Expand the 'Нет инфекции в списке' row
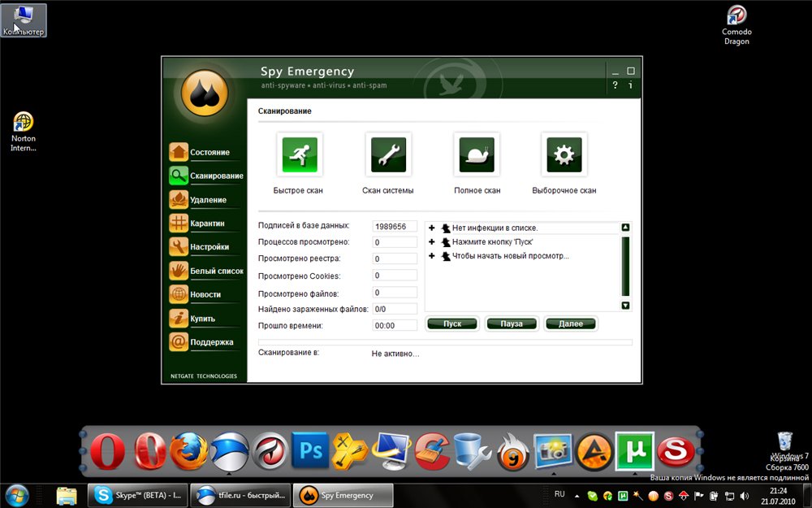The width and height of the screenshot is (812, 508). pyautogui.click(x=431, y=228)
